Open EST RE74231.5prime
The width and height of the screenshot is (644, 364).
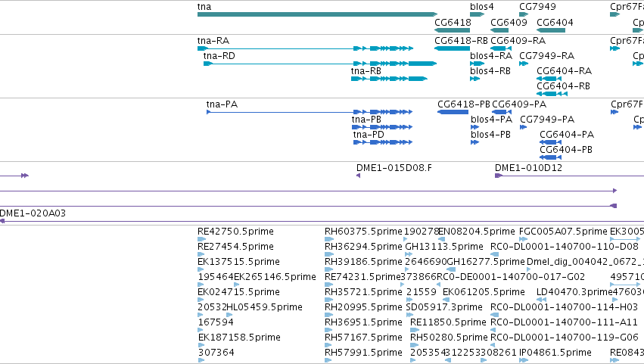point(362,277)
